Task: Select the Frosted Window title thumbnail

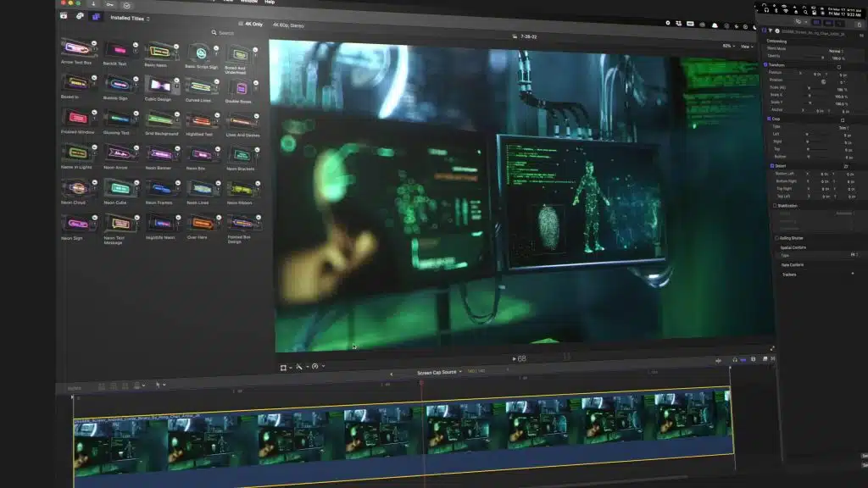Action: (x=77, y=118)
